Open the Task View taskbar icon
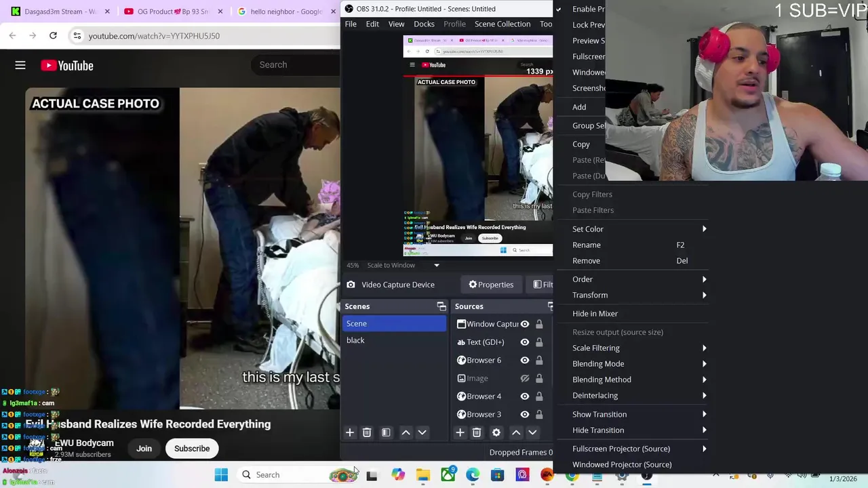The height and width of the screenshot is (488, 868). 372,474
